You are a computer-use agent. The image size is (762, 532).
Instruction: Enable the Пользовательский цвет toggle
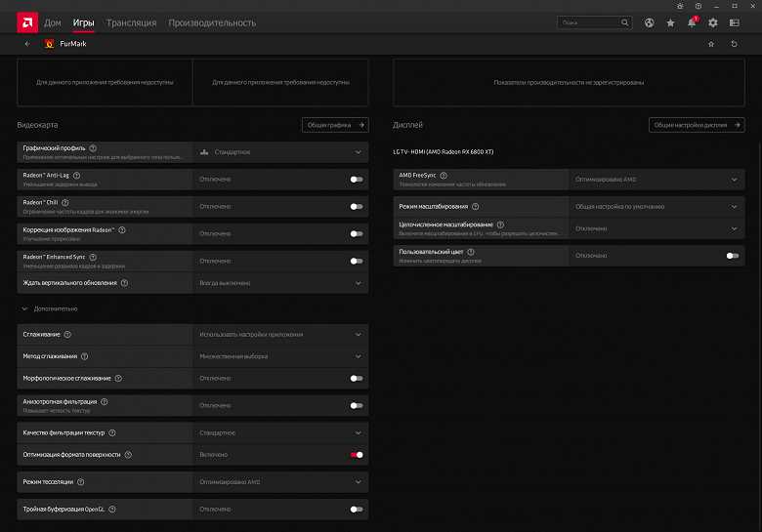[733, 256]
